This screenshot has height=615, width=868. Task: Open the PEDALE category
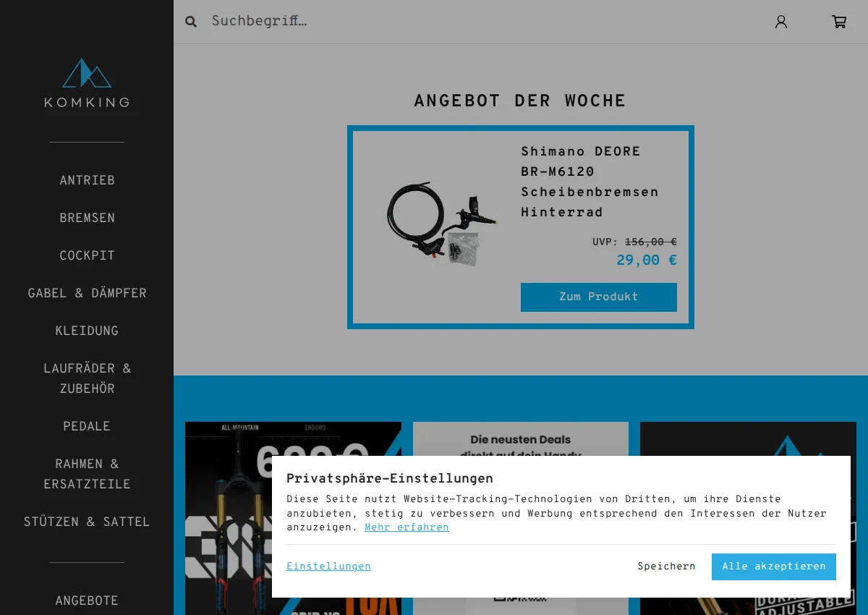tap(87, 426)
